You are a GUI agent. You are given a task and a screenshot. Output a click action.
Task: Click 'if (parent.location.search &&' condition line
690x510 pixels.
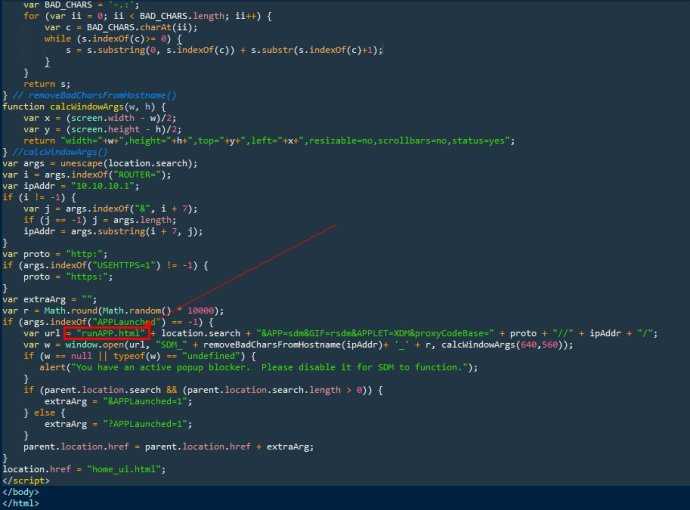coord(203,390)
